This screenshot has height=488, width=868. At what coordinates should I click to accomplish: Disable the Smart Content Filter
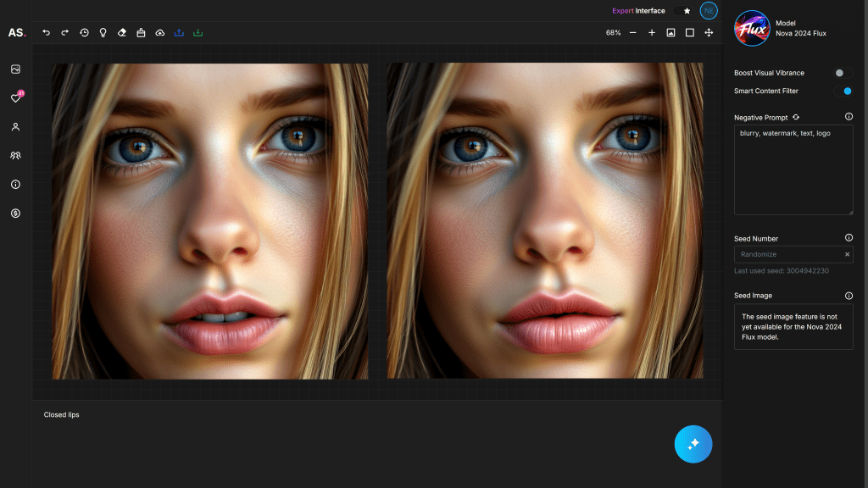(x=845, y=91)
